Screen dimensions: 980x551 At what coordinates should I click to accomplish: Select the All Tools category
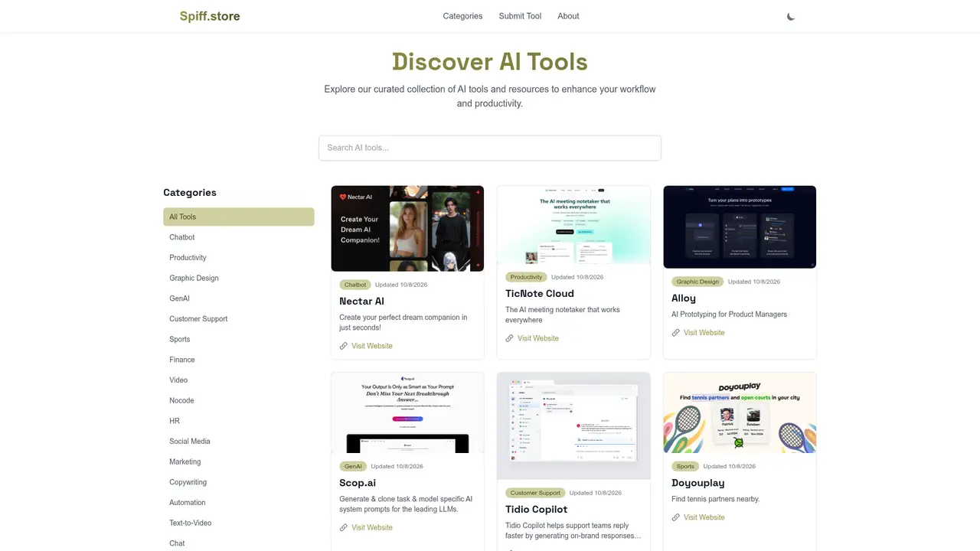[x=239, y=217]
